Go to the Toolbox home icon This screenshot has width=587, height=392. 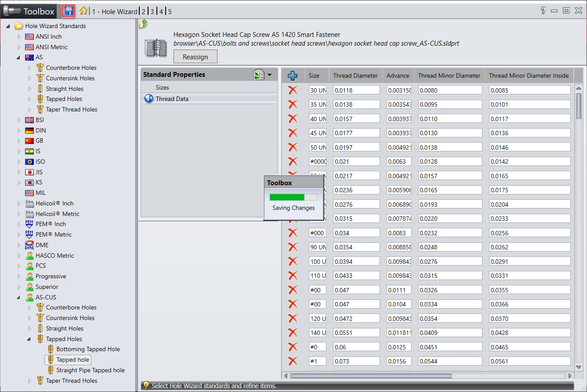tap(83, 11)
